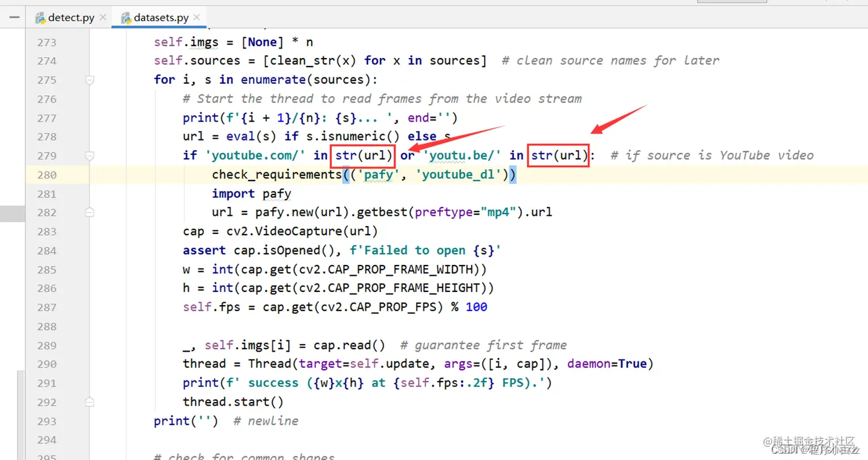Click the 'import pafy' line
The image size is (868, 460).
(251, 193)
